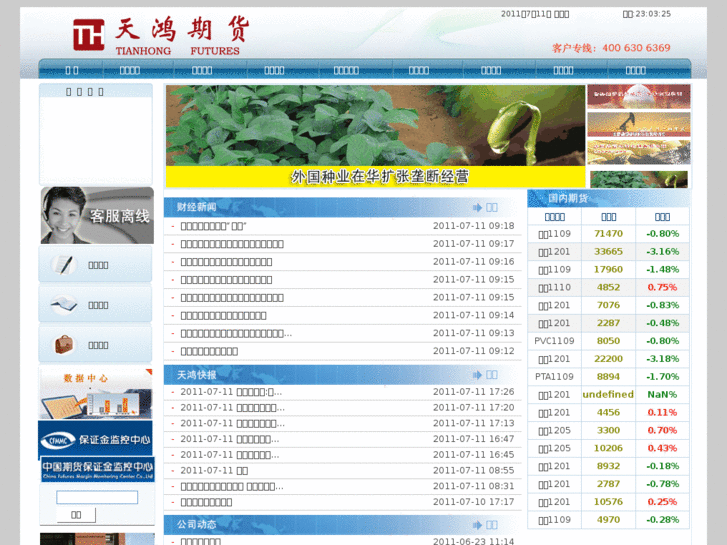Open the bulletin dated 2011-07-11 08:31
Viewport: 727px width, 545px height.
click(232, 487)
